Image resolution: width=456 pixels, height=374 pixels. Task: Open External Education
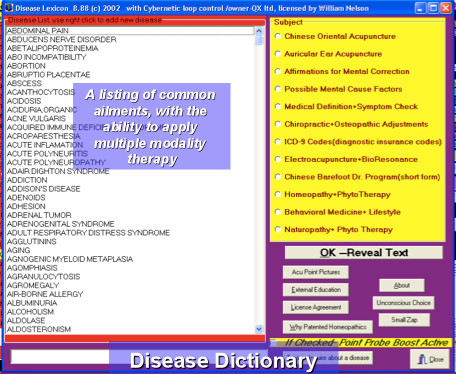tap(316, 290)
